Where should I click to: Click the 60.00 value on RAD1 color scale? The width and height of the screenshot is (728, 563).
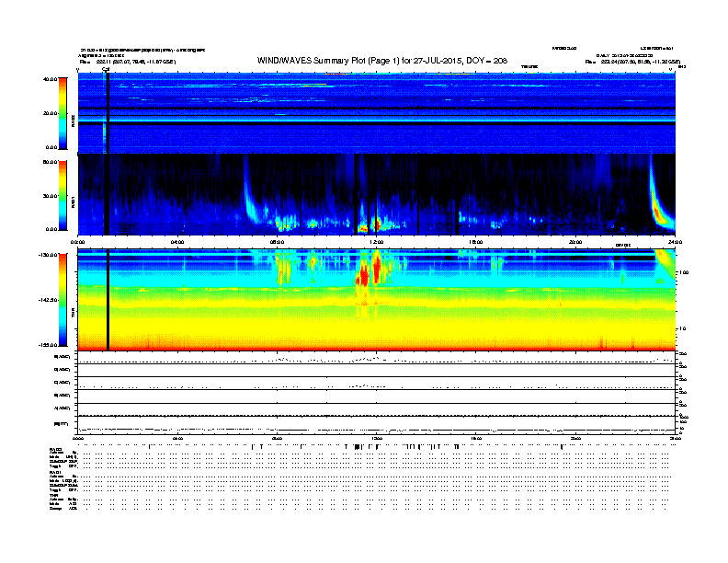pyautogui.click(x=50, y=162)
